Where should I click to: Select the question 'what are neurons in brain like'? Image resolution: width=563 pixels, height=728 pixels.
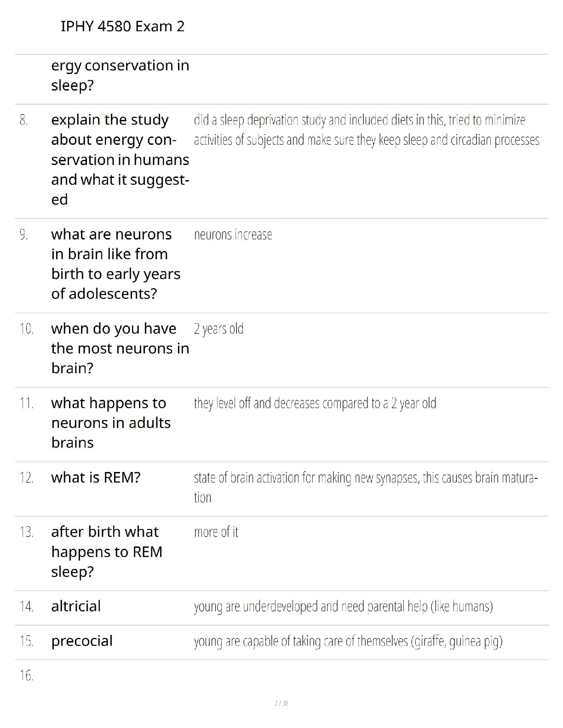[115, 263]
